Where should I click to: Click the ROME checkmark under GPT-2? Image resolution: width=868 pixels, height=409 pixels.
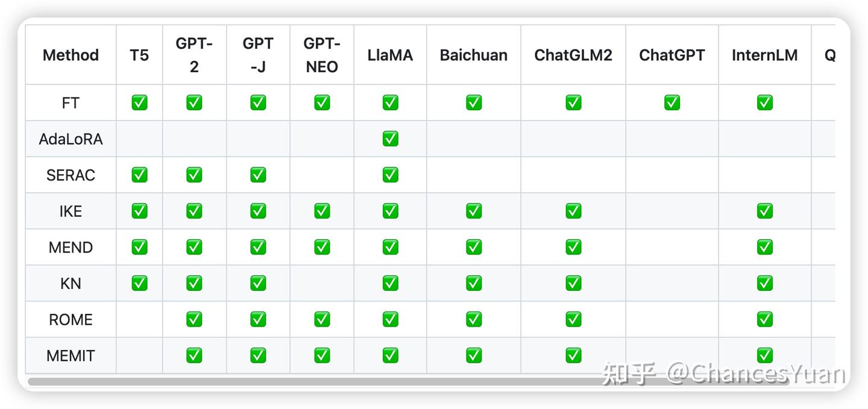coord(194,320)
